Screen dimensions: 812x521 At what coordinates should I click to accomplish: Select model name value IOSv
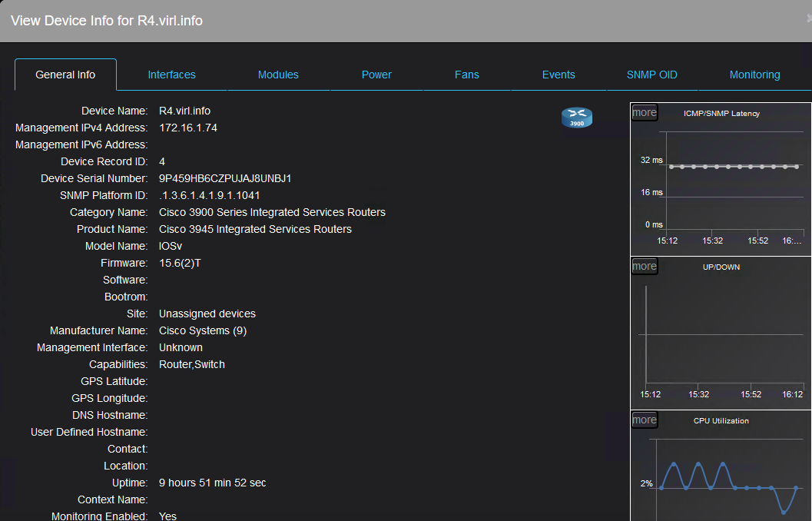[x=171, y=247]
